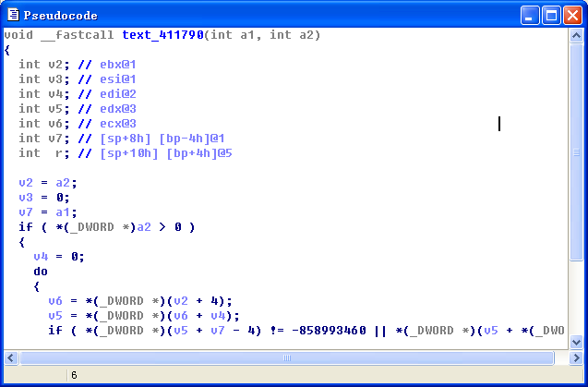The width and height of the screenshot is (588, 387).
Task: Click the constant -858993460
Action: [329, 331]
